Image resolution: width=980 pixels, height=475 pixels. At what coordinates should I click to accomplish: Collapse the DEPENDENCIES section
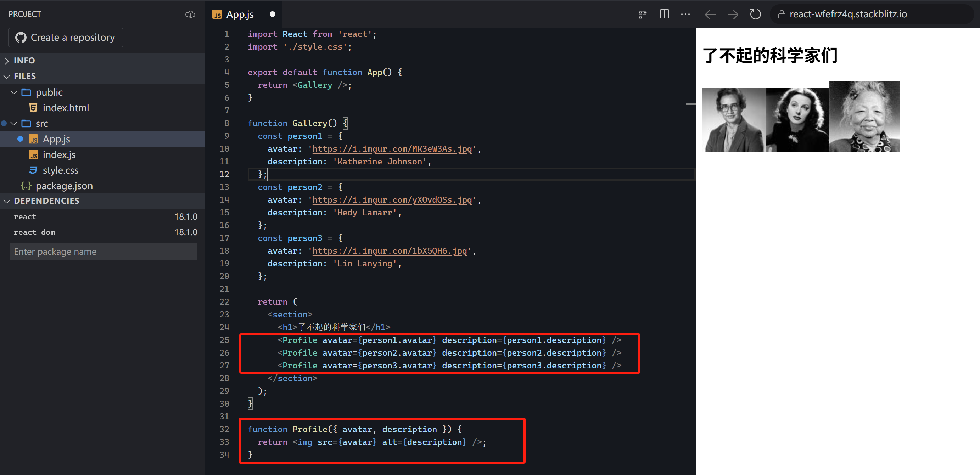(x=46, y=201)
